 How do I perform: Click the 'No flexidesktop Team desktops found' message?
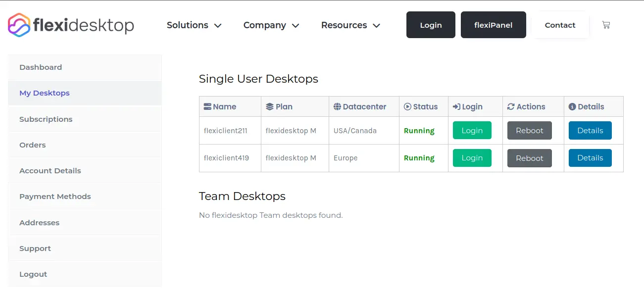[271, 215]
